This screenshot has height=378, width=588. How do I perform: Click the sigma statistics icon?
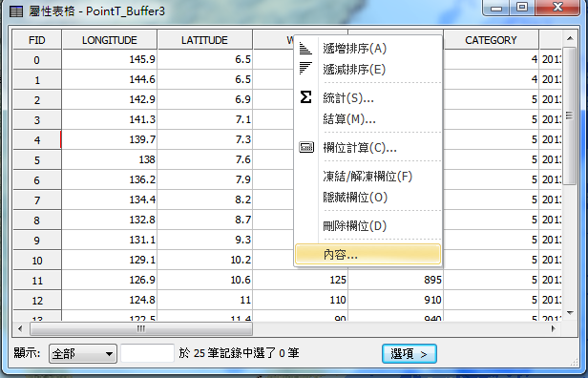(305, 97)
